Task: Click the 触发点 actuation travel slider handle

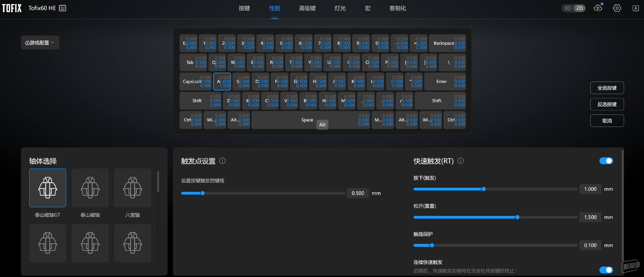Action: point(203,193)
